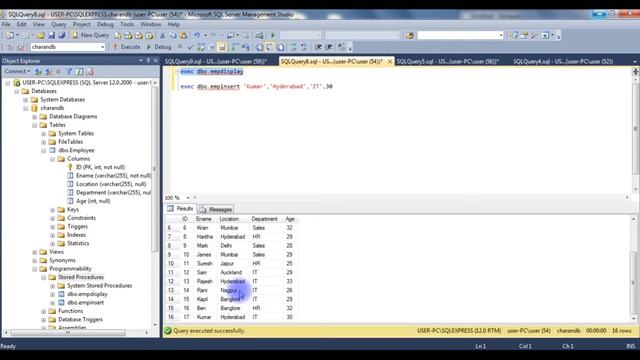Click the Object Explorer horizontal scrollbar

(76, 333)
